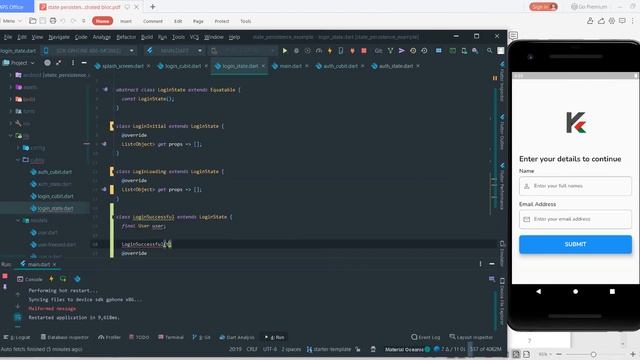Tap the Android home circle button

click(x=575, y=291)
